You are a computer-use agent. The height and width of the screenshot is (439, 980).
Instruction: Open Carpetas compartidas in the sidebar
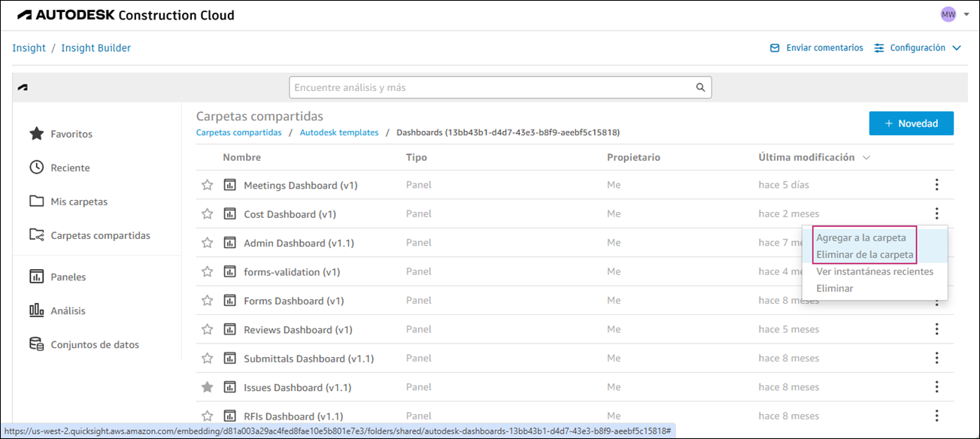(100, 235)
